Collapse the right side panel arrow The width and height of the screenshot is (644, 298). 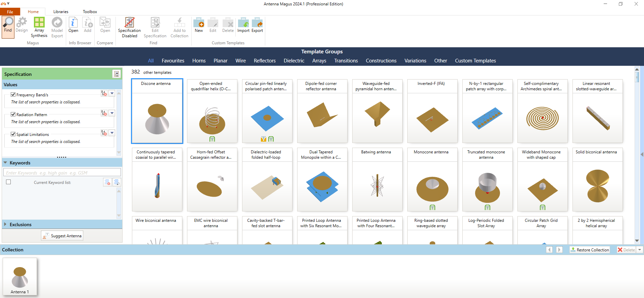642,154
